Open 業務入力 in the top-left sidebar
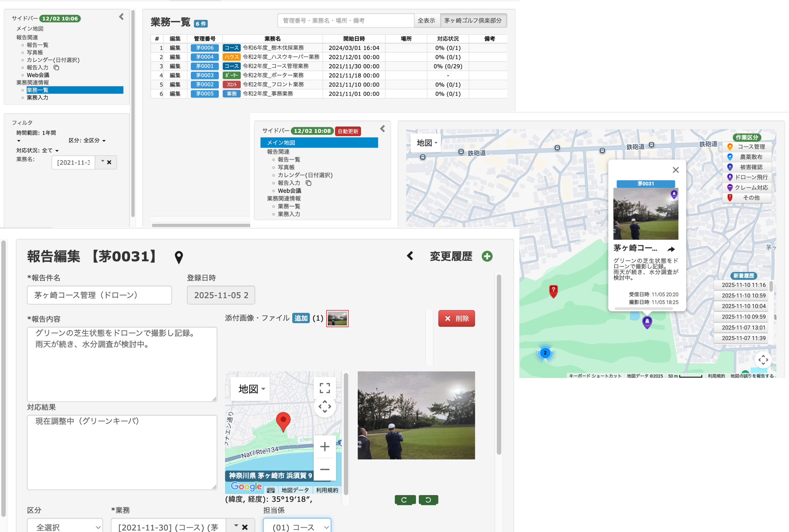This screenshot has width=789, height=532. click(x=37, y=98)
